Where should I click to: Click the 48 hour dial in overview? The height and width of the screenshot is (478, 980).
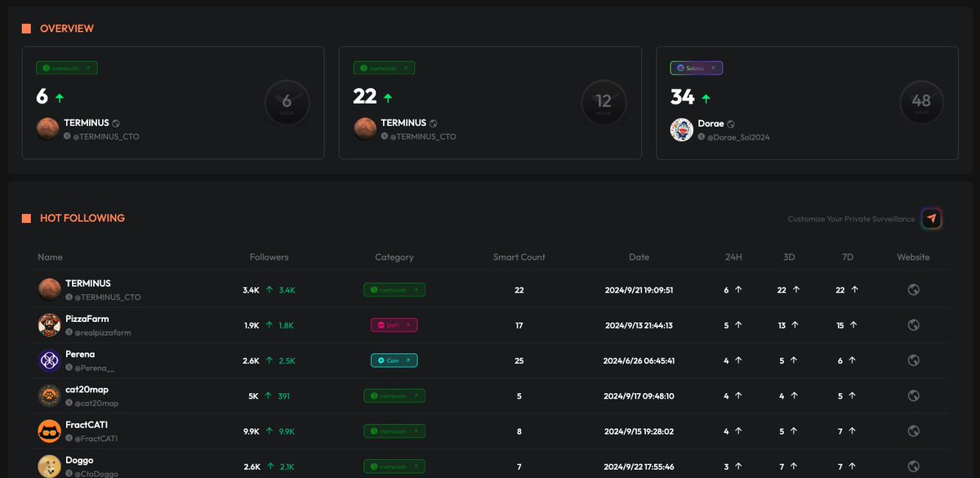pos(921,102)
